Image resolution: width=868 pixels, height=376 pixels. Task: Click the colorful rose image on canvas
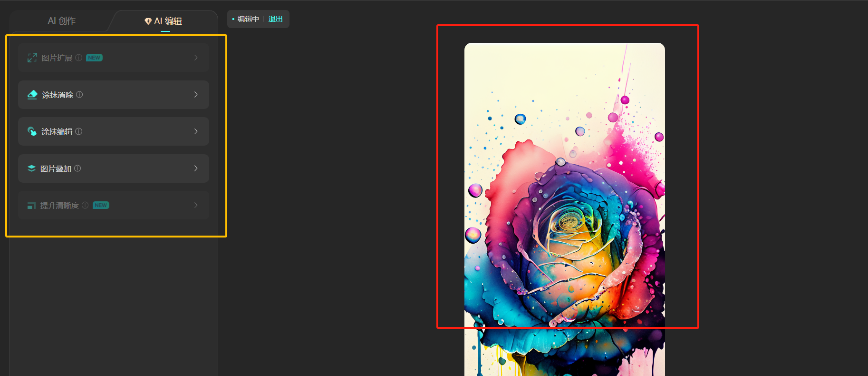click(565, 209)
